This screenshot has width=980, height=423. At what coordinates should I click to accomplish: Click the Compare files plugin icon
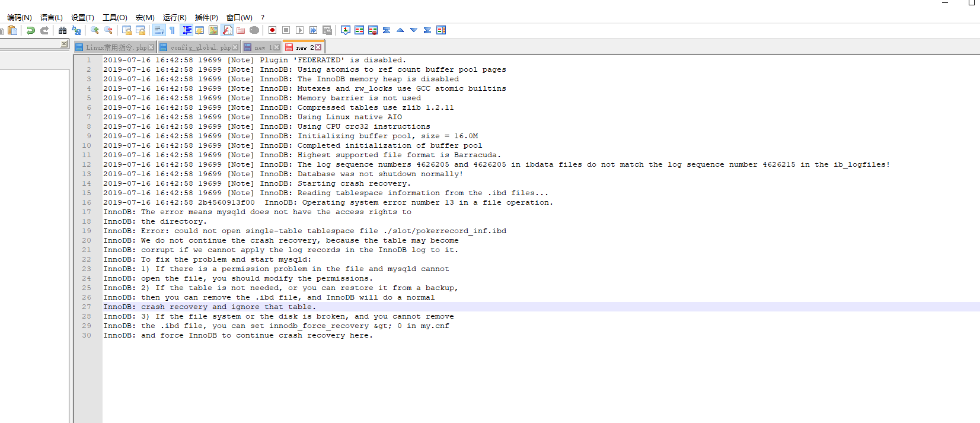point(359,30)
